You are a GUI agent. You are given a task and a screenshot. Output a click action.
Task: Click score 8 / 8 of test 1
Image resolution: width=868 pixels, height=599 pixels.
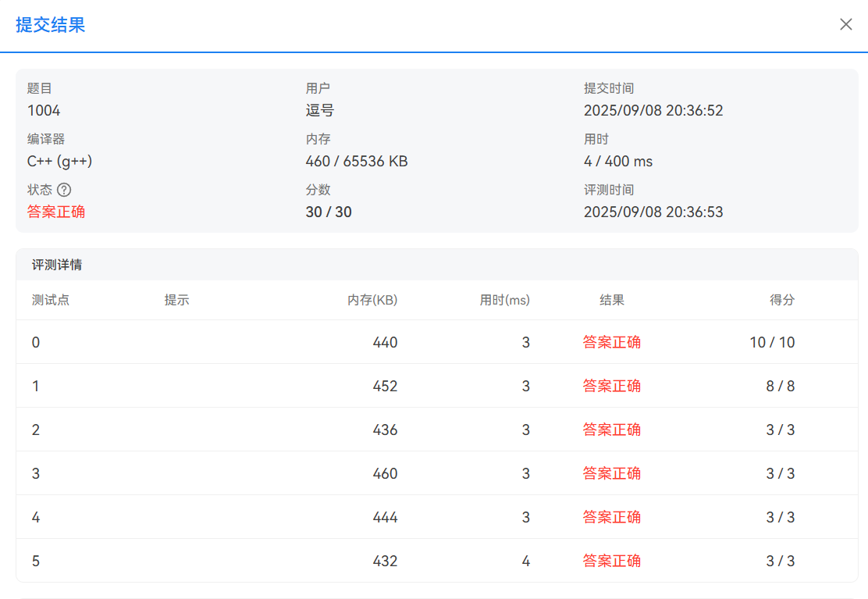pyautogui.click(x=781, y=386)
